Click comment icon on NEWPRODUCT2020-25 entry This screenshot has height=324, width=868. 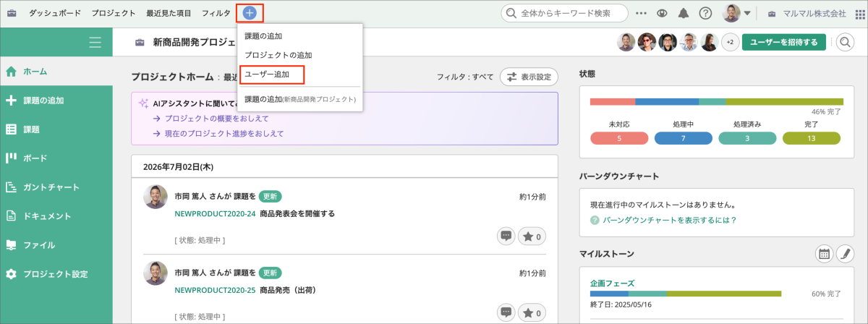506,312
